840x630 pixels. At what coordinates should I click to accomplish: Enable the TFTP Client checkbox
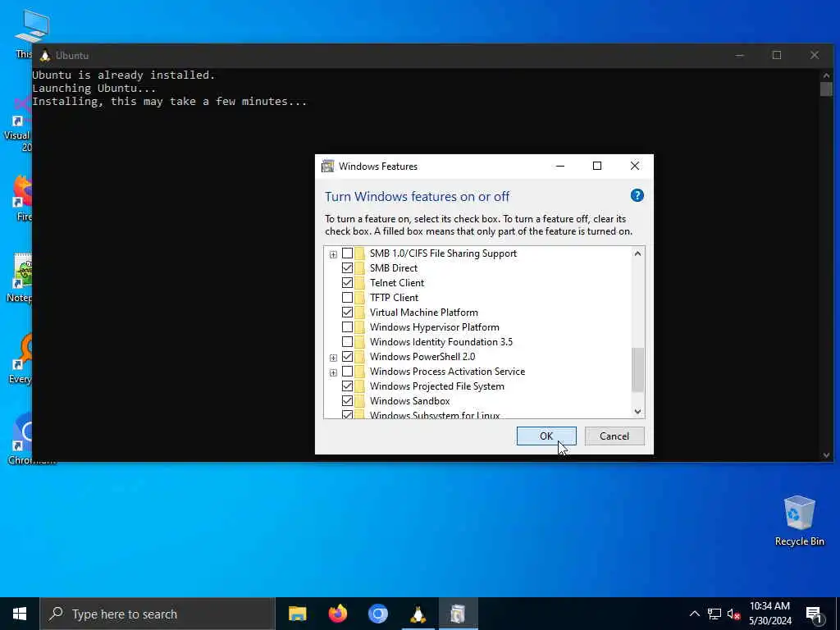tap(347, 297)
